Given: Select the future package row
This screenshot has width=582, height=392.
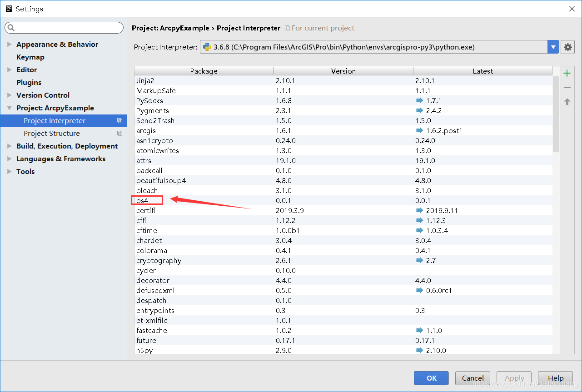Looking at the screenshot, I should [x=343, y=340].
